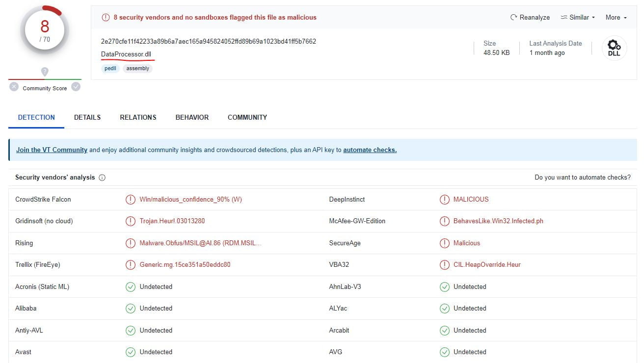Vote negative with the community score X
Viewport: 644px width, 363px height.
(x=14, y=87)
